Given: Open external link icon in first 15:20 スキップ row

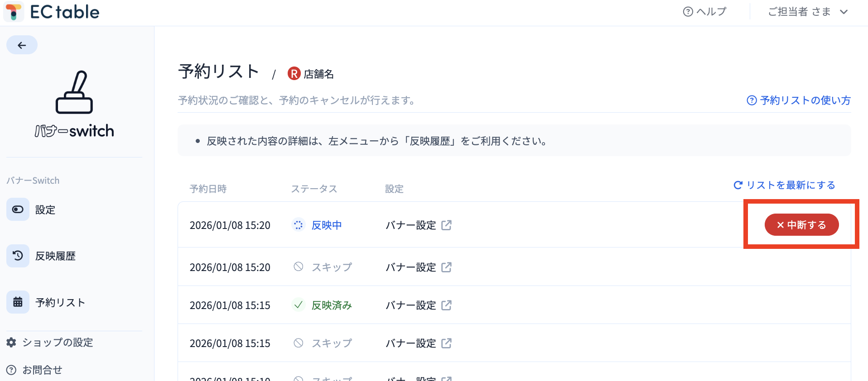Looking at the screenshot, I should pyautogui.click(x=446, y=267).
